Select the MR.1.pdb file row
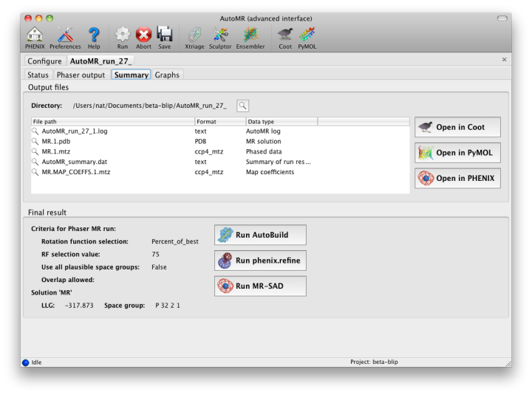The image size is (532, 395). coord(56,140)
